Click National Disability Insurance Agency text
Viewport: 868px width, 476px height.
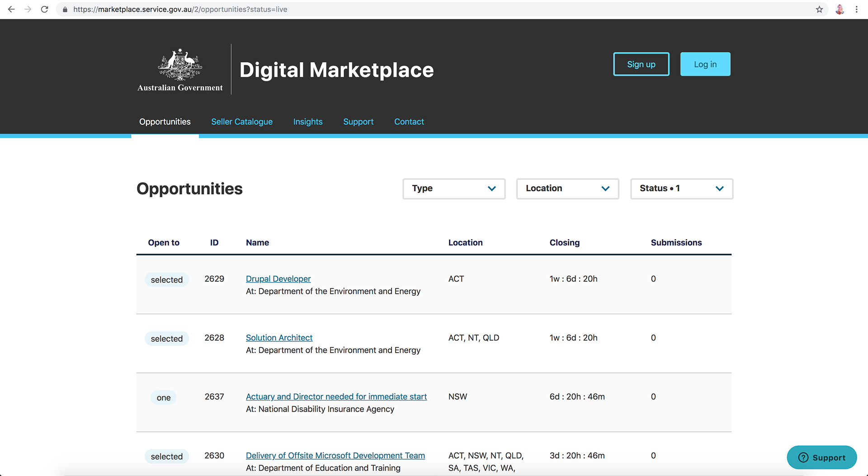[x=326, y=409]
